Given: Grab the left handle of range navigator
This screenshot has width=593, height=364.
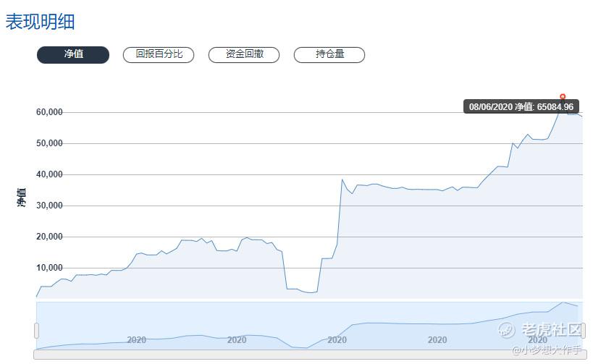Looking at the screenshot, I should (x=37, y=331).
